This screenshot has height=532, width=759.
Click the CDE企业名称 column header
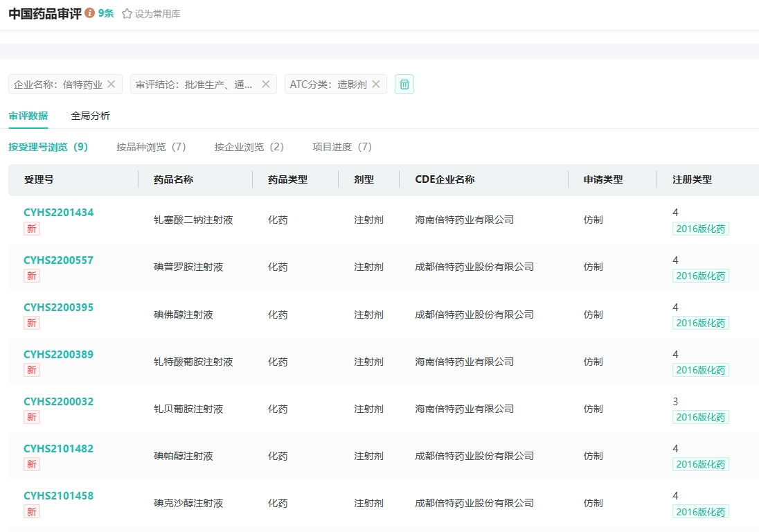coord(445,179)
